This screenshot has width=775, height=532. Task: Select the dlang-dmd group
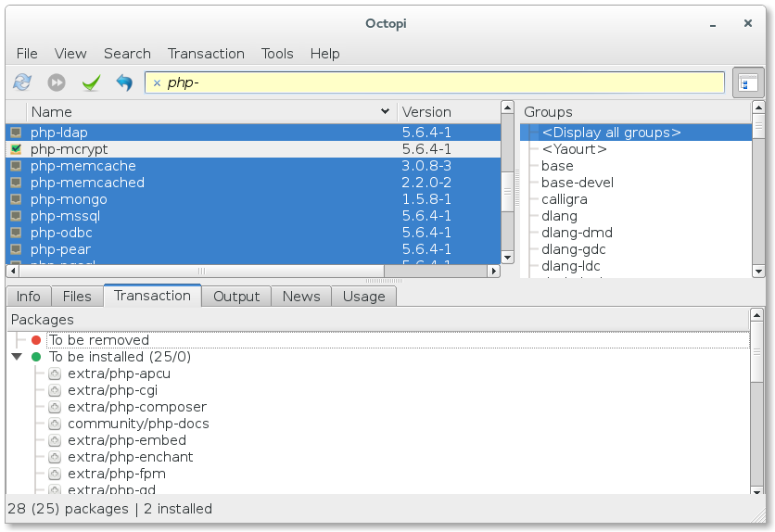point(577,233)
